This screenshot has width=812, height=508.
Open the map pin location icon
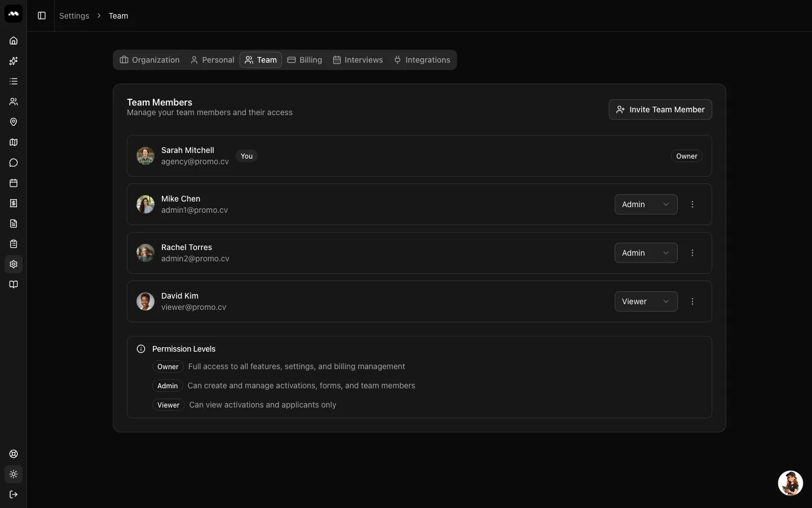(x=14, y=122)
